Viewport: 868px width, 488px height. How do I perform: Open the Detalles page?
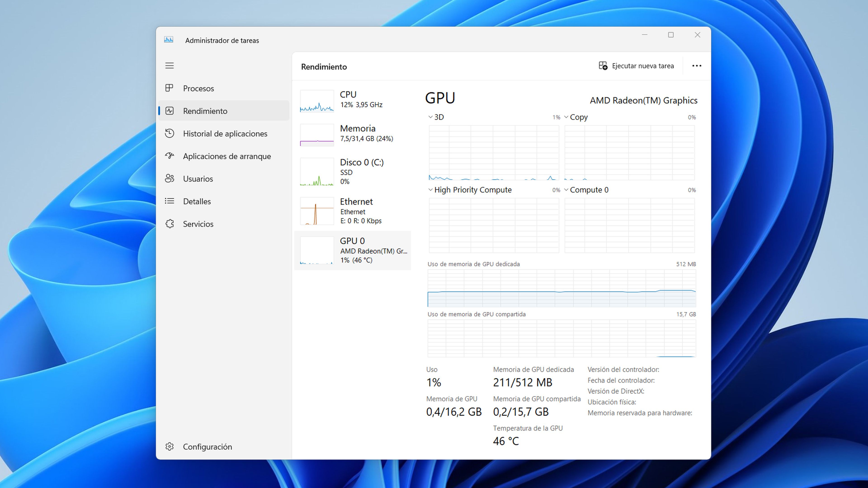tap(224, 201)
